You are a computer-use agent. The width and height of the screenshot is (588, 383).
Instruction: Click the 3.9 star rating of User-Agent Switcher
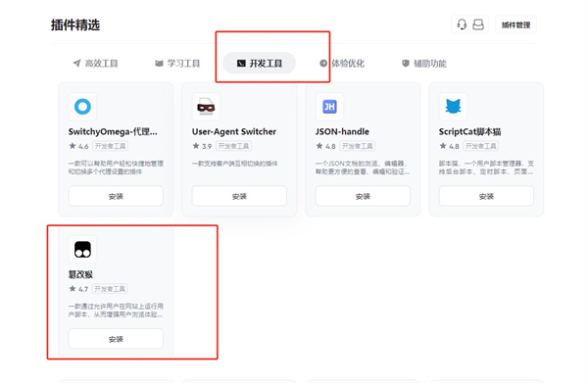pyautogui.click(x=202, y=146)
